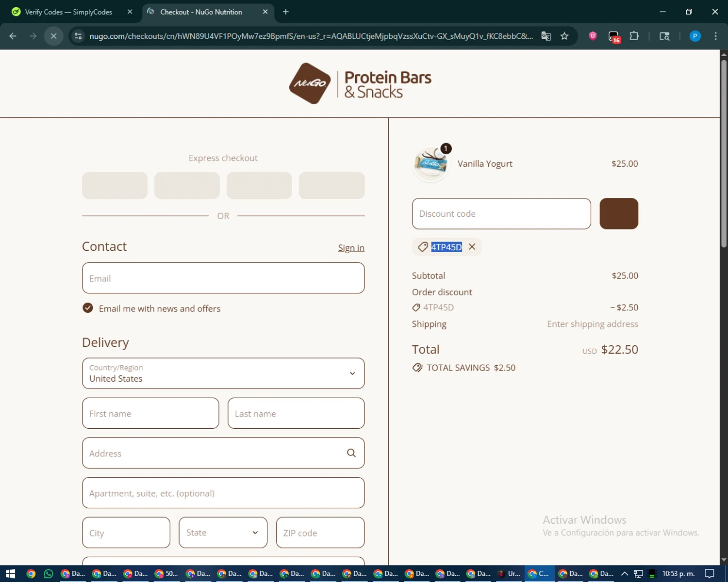Focus the Email input field
Screen dimensions: 728x582
pos(223,278)
